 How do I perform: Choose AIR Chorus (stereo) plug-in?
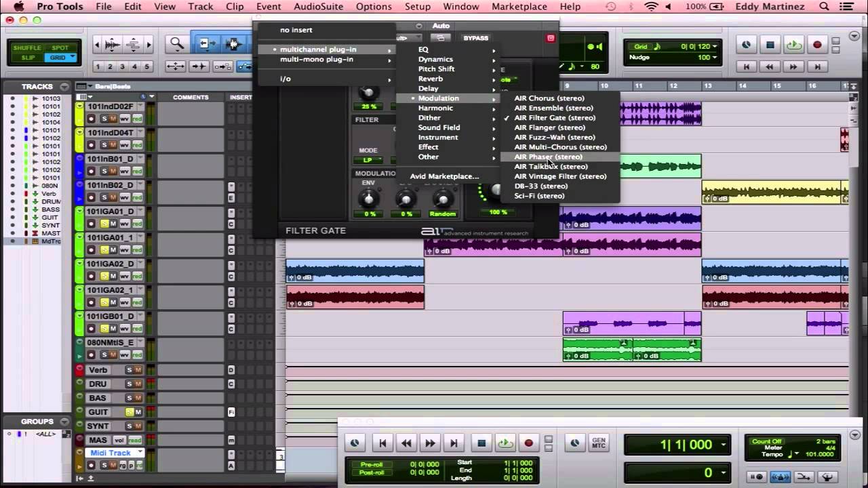point(560,98)
